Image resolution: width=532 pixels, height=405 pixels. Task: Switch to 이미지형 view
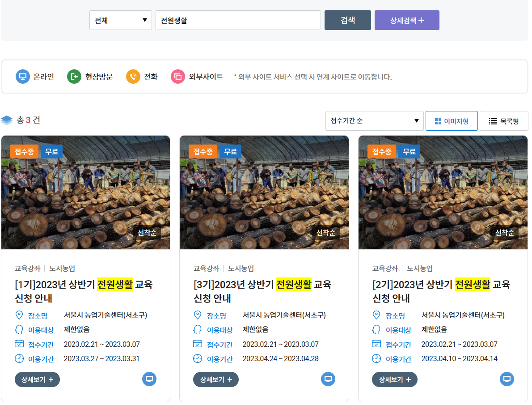coord(452,121)
